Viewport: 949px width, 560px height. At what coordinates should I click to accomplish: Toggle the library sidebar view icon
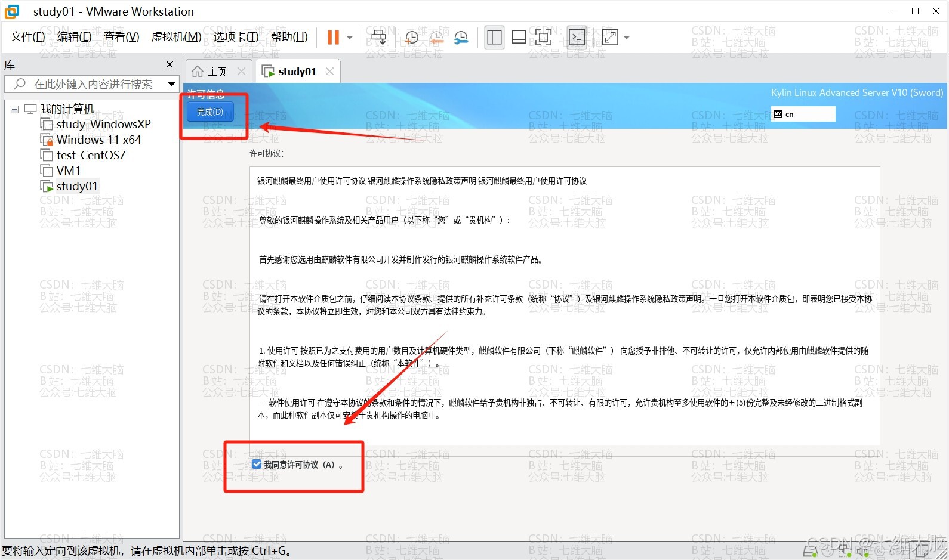(x=494, y=37)
